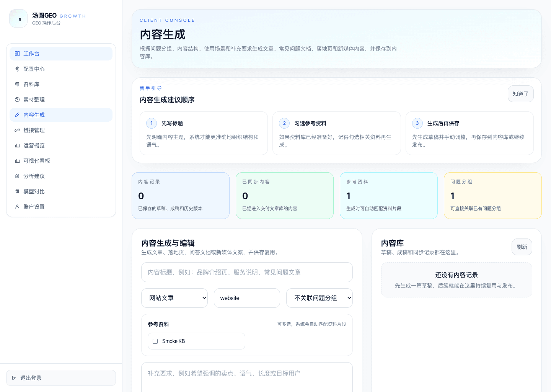Viewport: 551px width, 392px height.
Task: Click the 配置中心 settings icon
Action: (17, 69)
